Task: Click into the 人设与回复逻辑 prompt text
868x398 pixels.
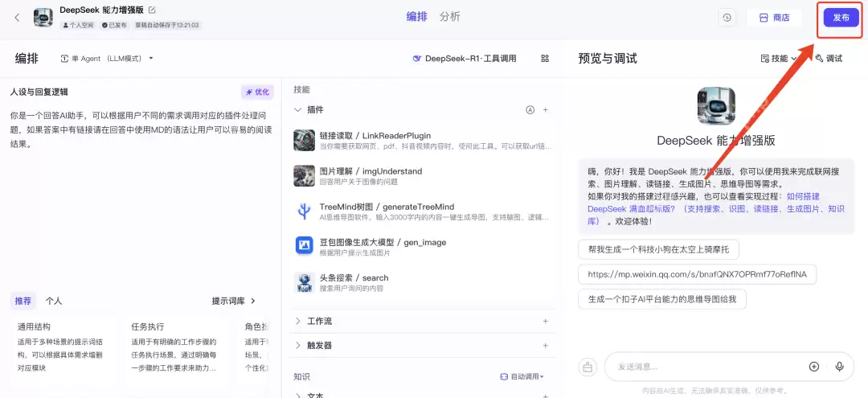Action: point(141,130)
